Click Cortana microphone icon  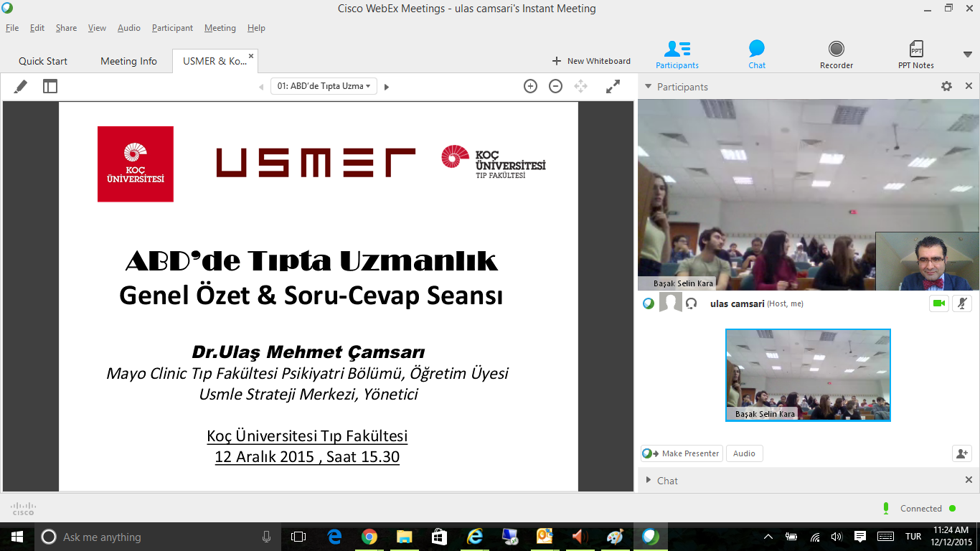coord(267,537)
